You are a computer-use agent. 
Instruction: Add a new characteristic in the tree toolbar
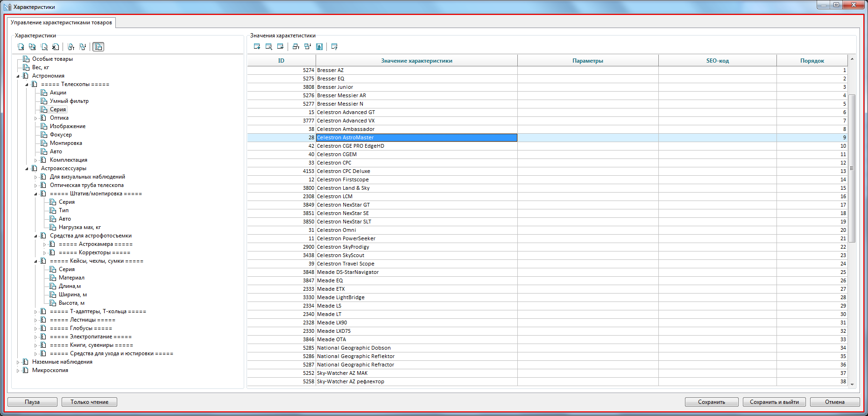(x=21, y=47)
